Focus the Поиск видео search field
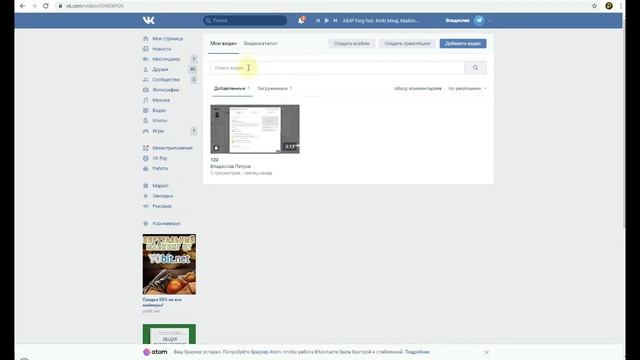 [337, 68]
